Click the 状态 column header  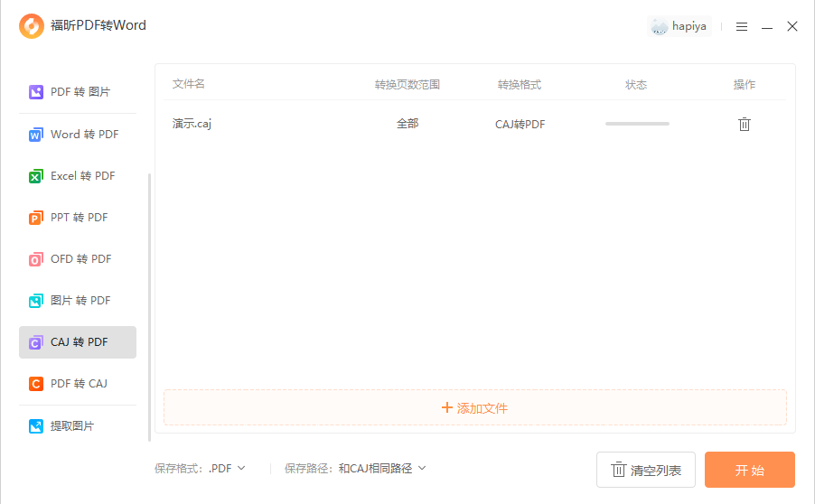click(x=636, y=85)
